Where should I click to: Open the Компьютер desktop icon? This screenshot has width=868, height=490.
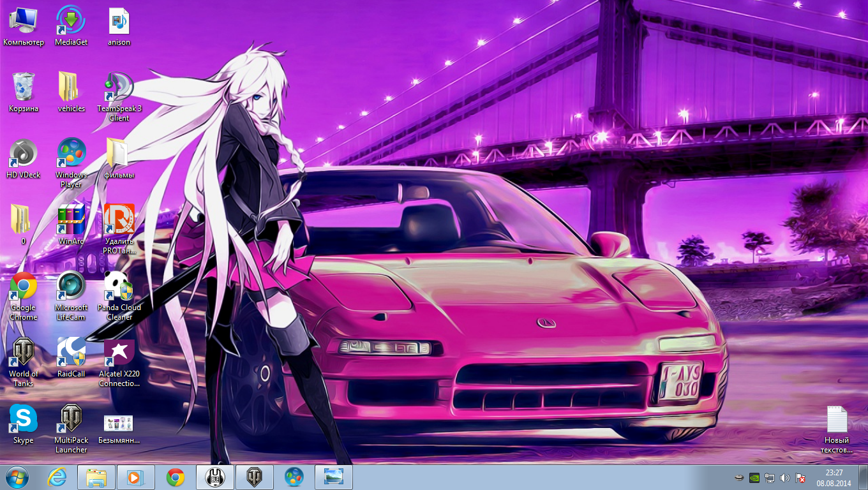pos(24,26)
